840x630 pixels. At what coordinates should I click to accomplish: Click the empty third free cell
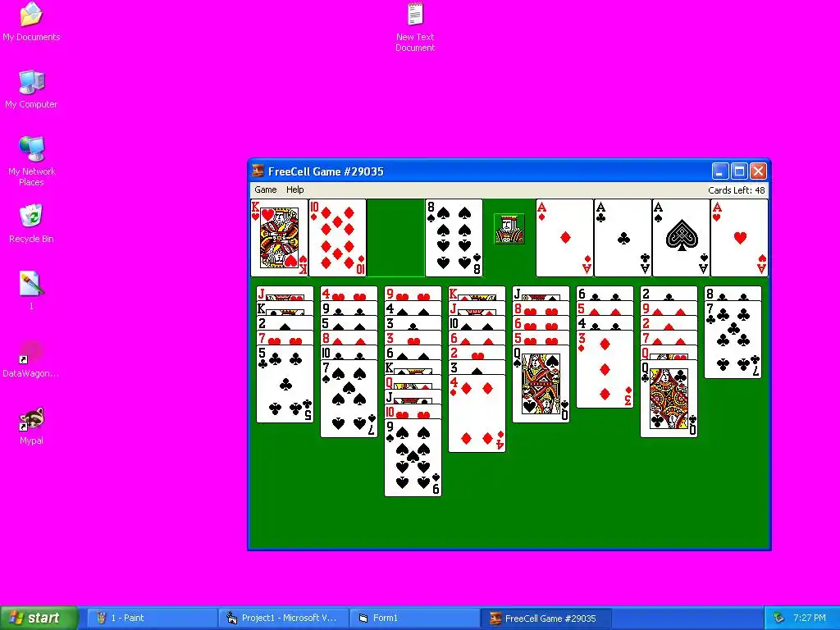(395, 238)
